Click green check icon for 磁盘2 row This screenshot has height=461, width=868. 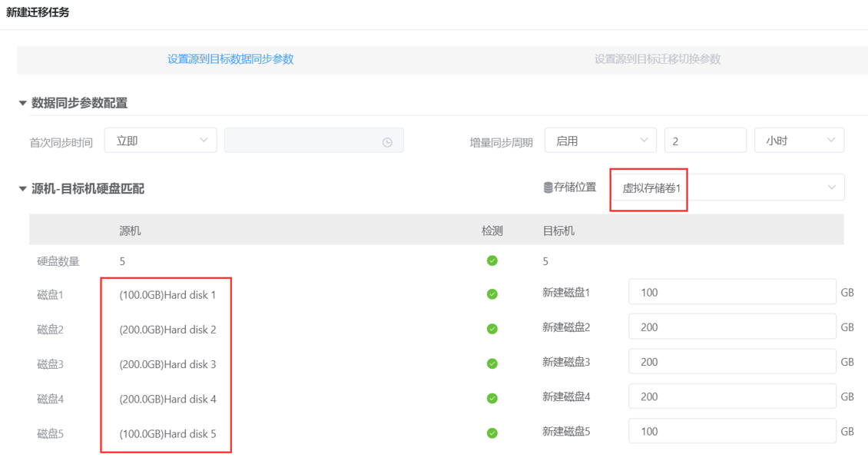[x=492, y=329]
